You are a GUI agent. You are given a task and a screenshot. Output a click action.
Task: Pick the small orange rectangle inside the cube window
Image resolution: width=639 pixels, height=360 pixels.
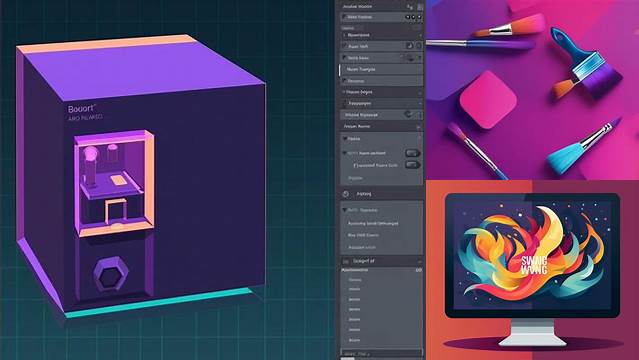(118, 180)
